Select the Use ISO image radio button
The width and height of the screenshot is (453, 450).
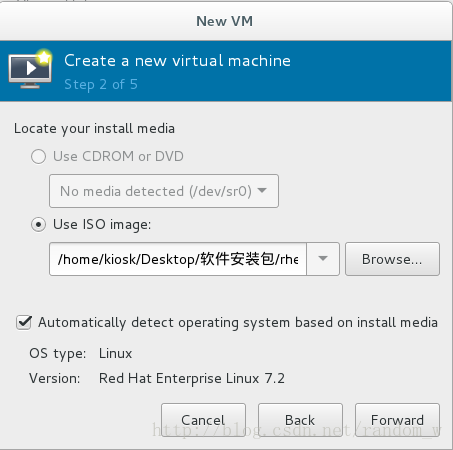coord(38,225)
